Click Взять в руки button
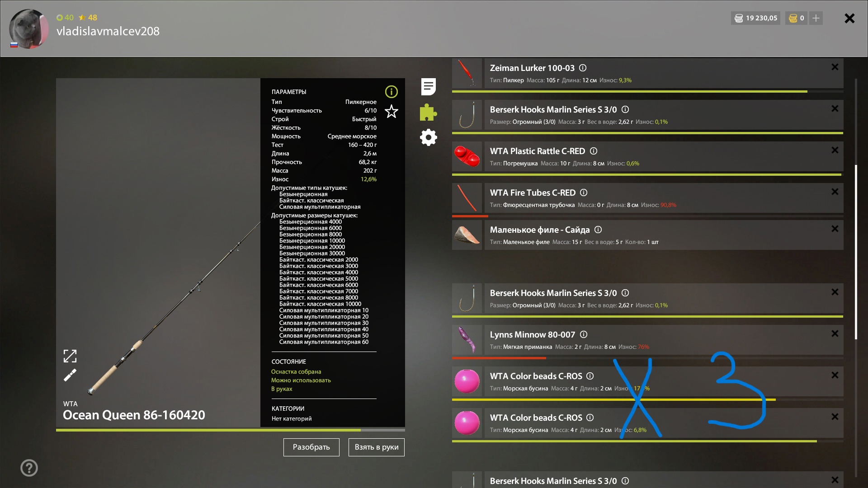Viewport: 868px width, 488px height. (377, 447)
